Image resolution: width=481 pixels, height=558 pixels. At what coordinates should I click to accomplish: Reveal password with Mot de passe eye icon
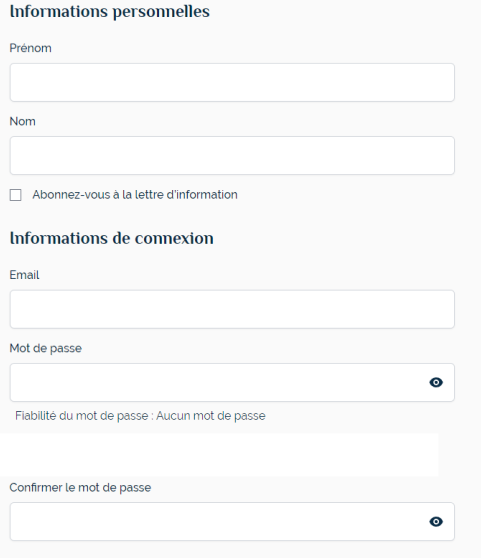[436, 383]
